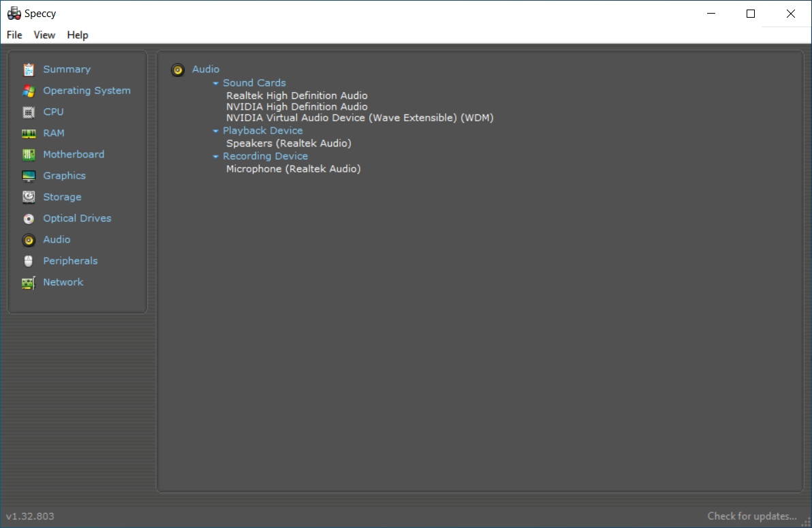812x528 pixels.
Task: Click the Storage hard drive icon
Action: pyautogui.click(x=29, y=197)
